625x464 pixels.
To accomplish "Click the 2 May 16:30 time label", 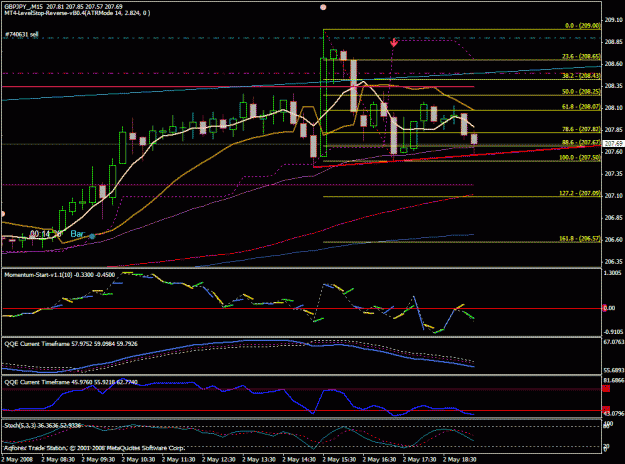I will (379, 459).
